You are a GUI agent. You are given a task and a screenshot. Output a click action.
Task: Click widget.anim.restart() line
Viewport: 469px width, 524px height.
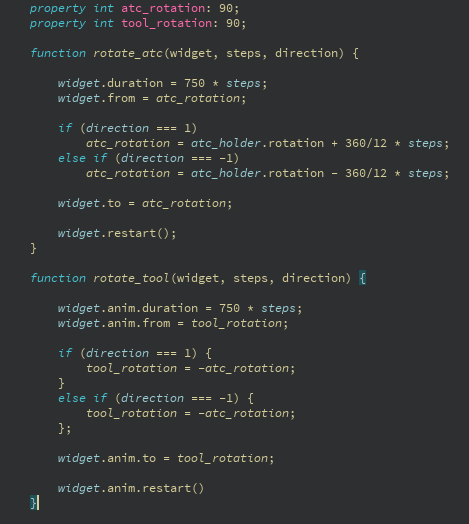tap(131, 488)
